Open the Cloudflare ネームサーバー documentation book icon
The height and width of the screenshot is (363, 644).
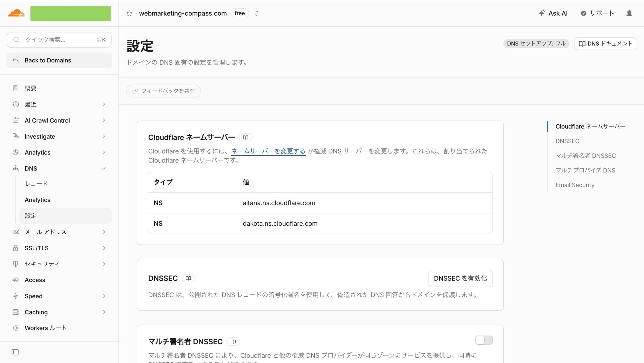click(x=246, y=137)
